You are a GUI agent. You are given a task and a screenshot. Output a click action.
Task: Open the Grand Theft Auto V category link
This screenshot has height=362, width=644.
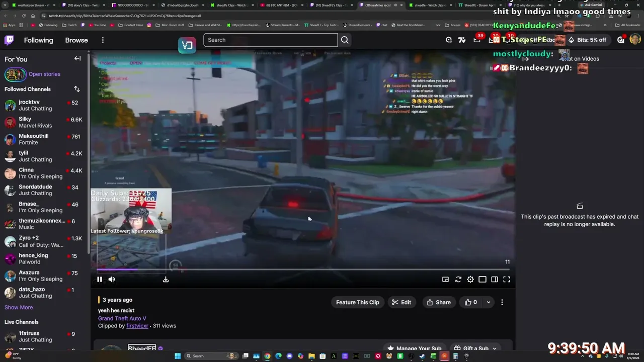tap(122, 318)
